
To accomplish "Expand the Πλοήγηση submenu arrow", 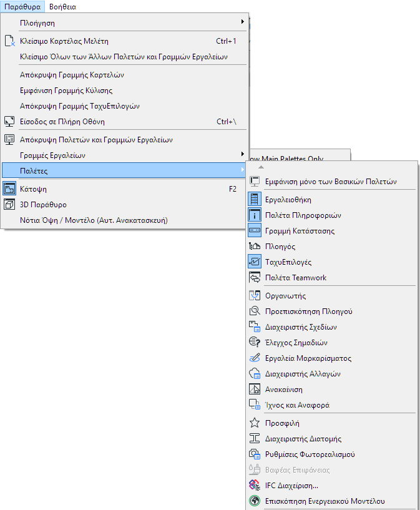I will (243, 22).
